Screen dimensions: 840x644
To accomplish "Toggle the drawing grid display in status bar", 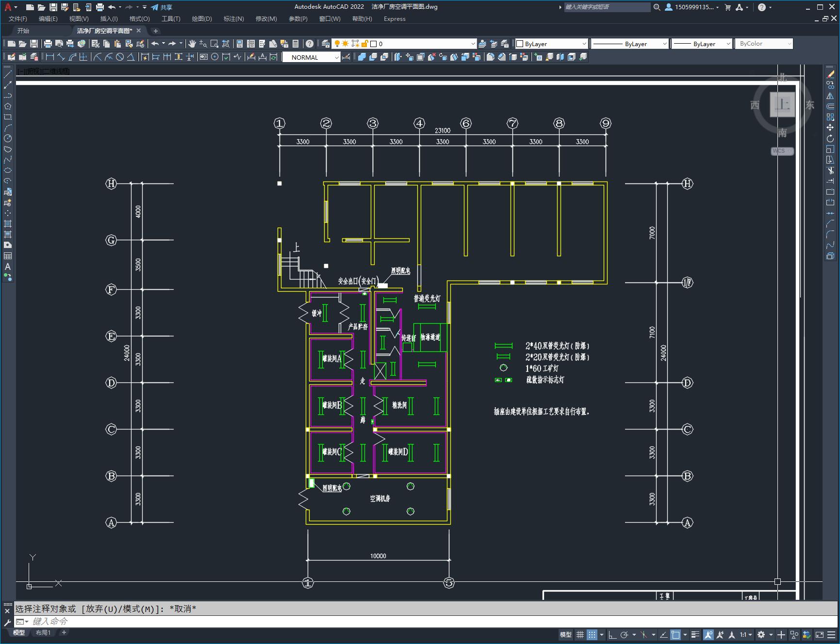I will 580,634.
